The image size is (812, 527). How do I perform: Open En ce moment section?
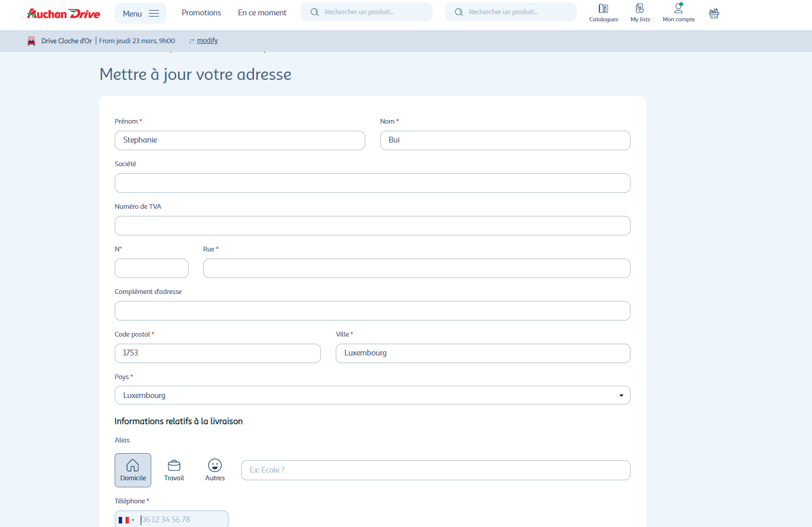click(x=262, y=12)
